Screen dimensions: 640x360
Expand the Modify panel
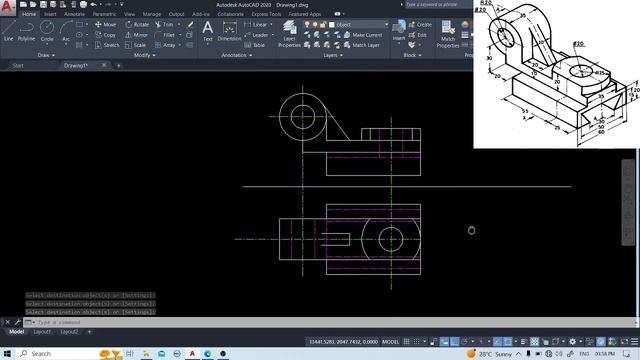144,55
